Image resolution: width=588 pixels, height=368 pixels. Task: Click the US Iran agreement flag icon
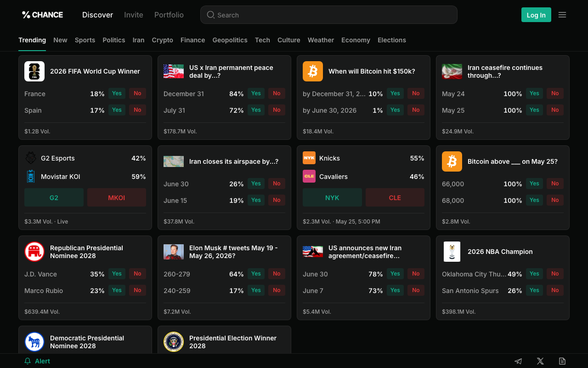point(313,252)
